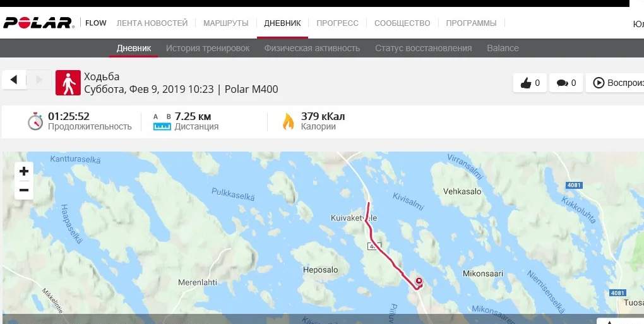Click the route end marker on map
Viewport: 644px width, 324px height.
(419, 281)
